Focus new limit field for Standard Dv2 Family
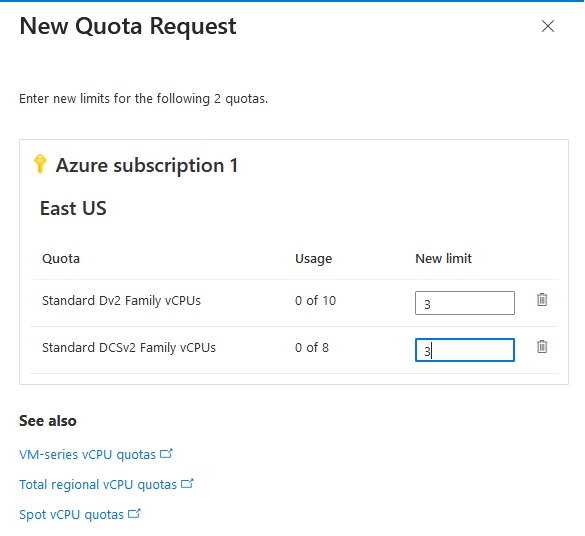 tap(464, 303)
